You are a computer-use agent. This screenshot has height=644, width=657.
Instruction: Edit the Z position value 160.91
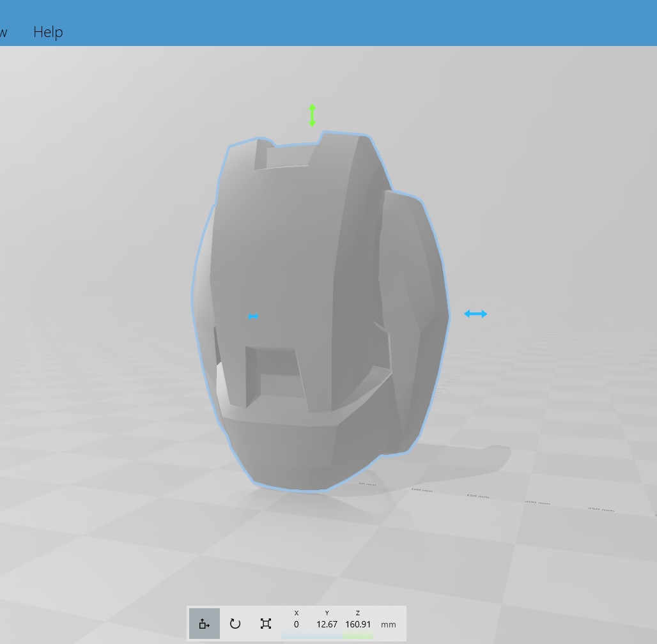click(358, 624)
